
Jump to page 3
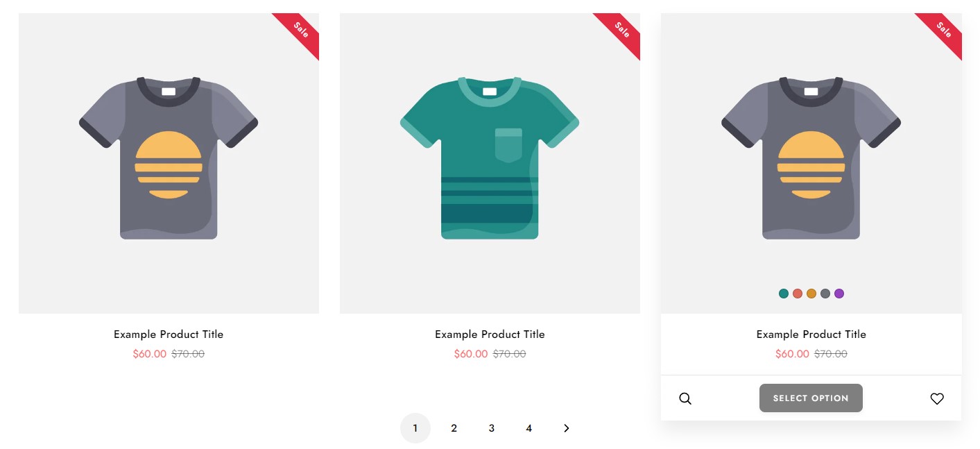click(x=491, y=428)
